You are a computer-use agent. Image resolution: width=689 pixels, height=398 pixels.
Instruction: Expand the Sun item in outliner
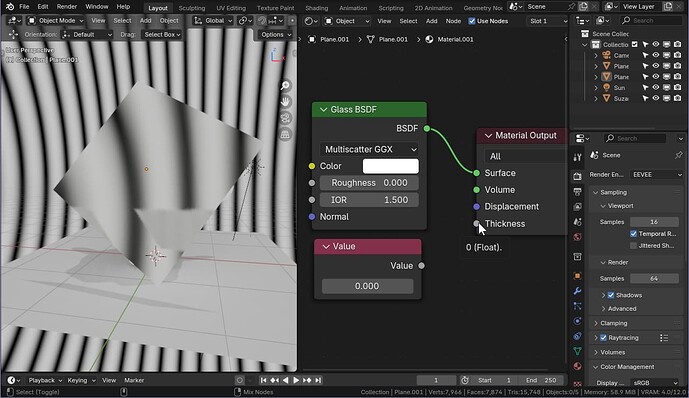coord(596,87)
